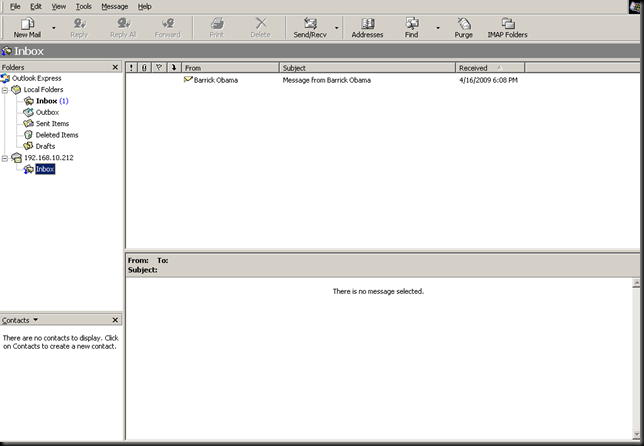Select the Local Folders item
Viewport: 644px width, 446px height.
pyautogui.click(x=43, y=90)
